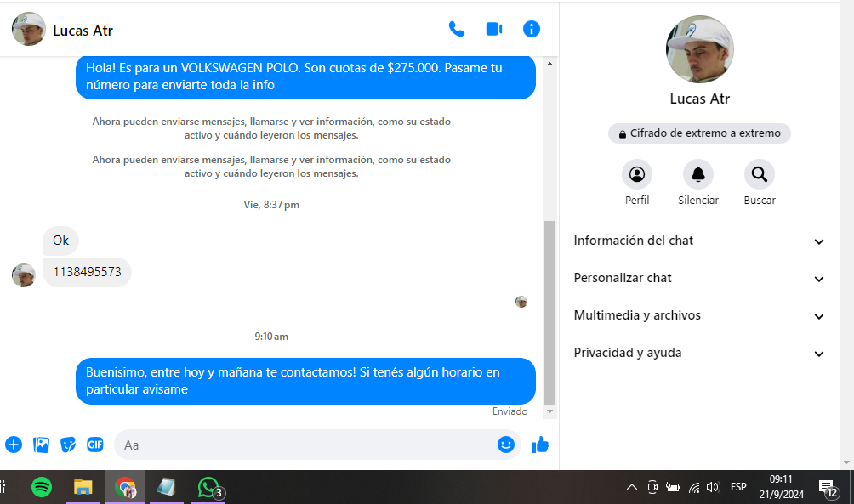This screenshot has height=504, width=854.
Task: Open the plus menu for more actions
Action: pos(14,445)
